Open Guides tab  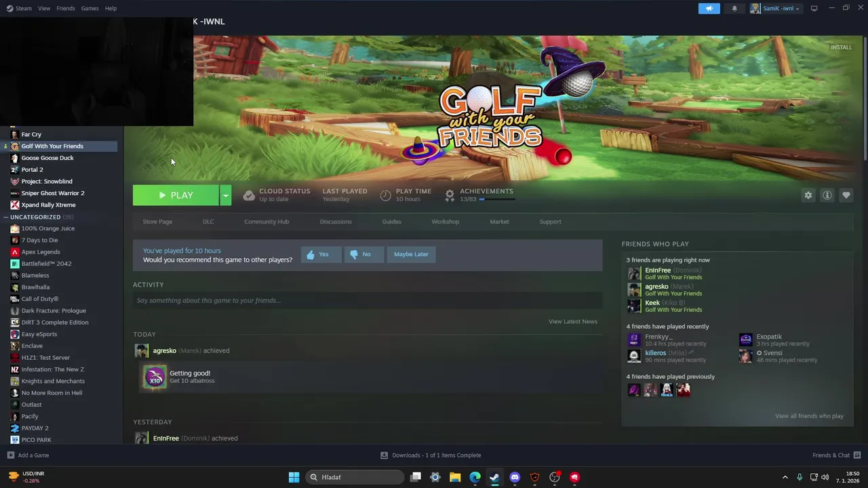click(x=391, y=222)
